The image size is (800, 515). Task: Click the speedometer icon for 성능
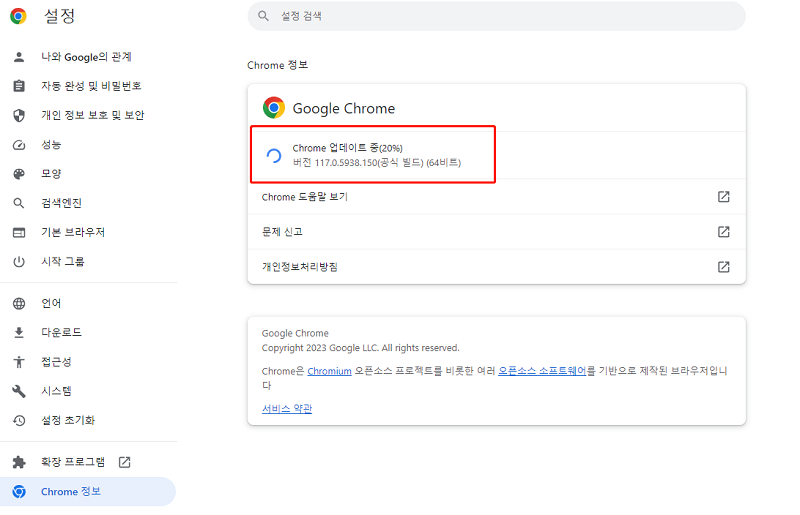tap(18, 145)
